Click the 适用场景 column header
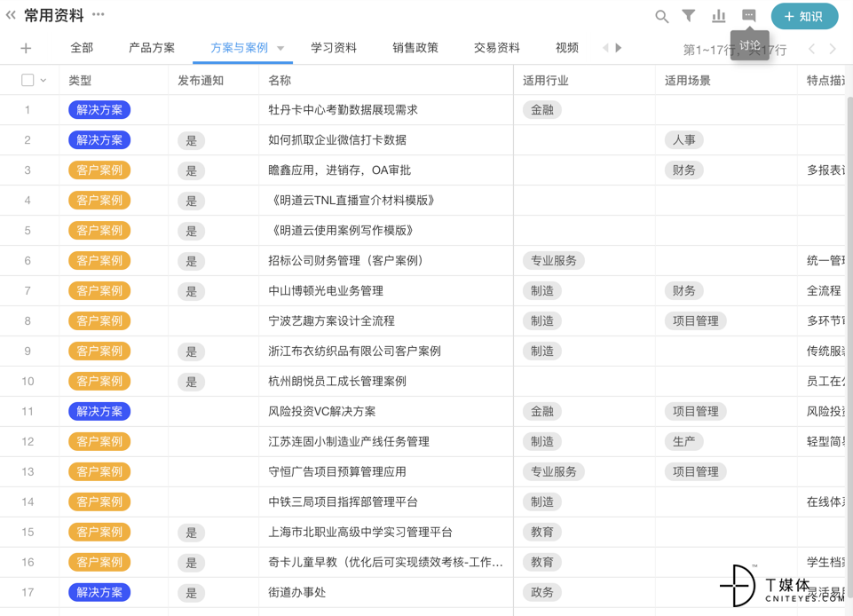The width and height of the screenshot is (853, 616). [688, 81]
